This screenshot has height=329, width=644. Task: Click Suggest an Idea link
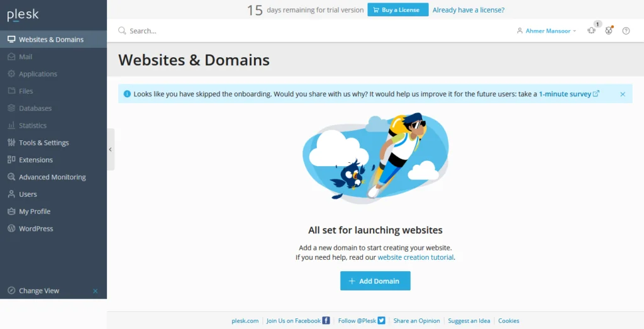pos(469,321)
